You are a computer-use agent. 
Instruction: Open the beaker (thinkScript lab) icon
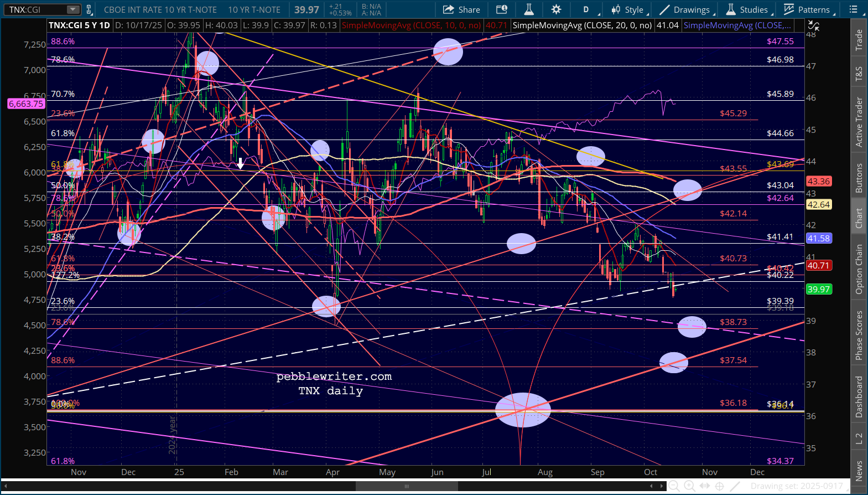[529, 9]
